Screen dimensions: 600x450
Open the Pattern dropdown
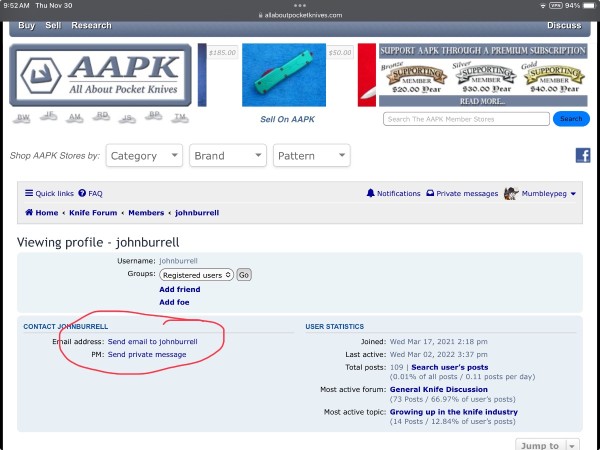tap(311, 155)
